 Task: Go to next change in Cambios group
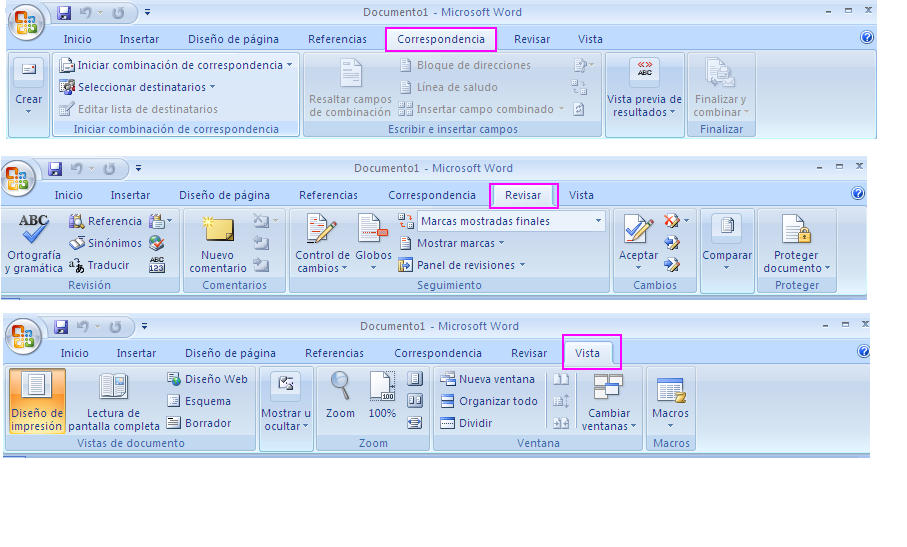[672, 265]
